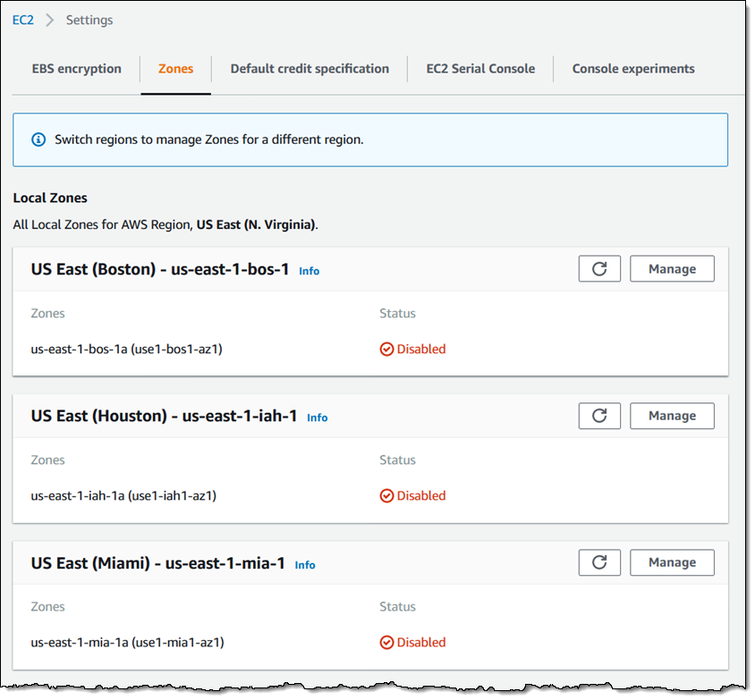Image resolution: width=755 pixels, height=700 pixels.
Task: Click zone name us-east-1-mia-1a (use1-mia1-az1)
Action: pos(127,643)
